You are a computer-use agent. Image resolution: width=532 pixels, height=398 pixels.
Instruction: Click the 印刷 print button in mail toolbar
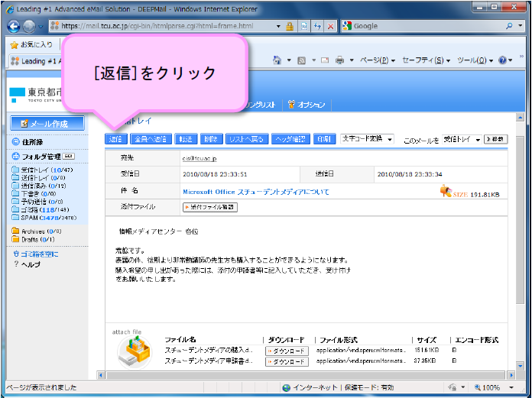pos(324,139)
